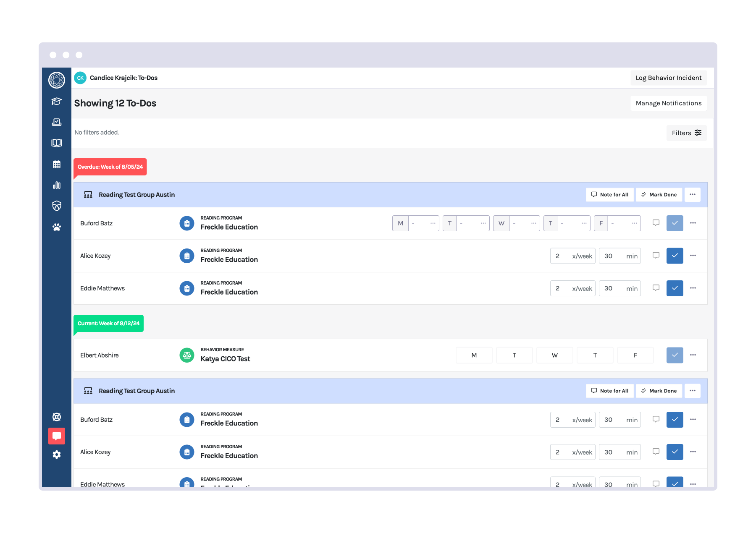The height and width of the screenshot is (533, 756).
Task: Open more options for Elbert Abshire row
Action: click(693, 355)
